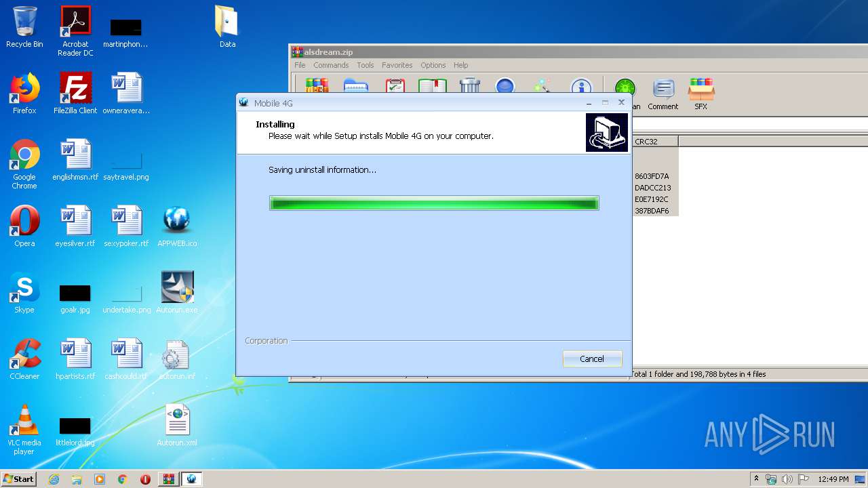Image resolution: width=868 pixels, height=488 pixels.
Task: Select hpartists.rtf document on desktop
Action: 75,359
